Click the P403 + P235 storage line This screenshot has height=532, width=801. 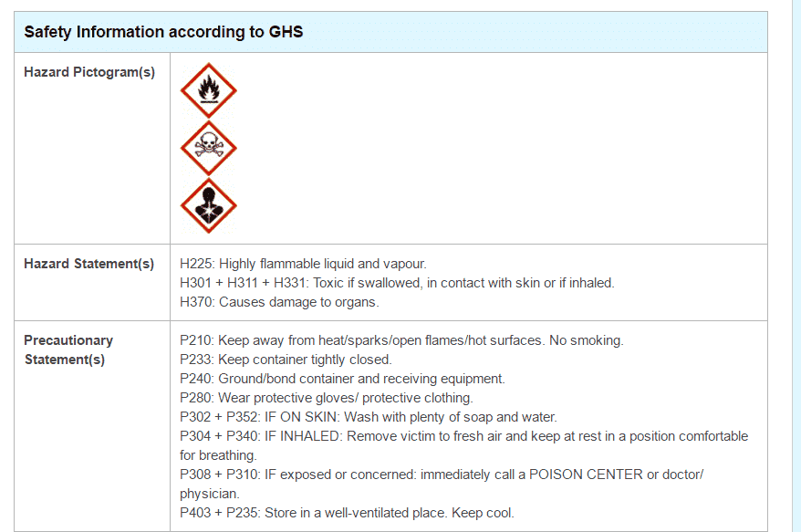pyautogui.click(x=347, y=513)
